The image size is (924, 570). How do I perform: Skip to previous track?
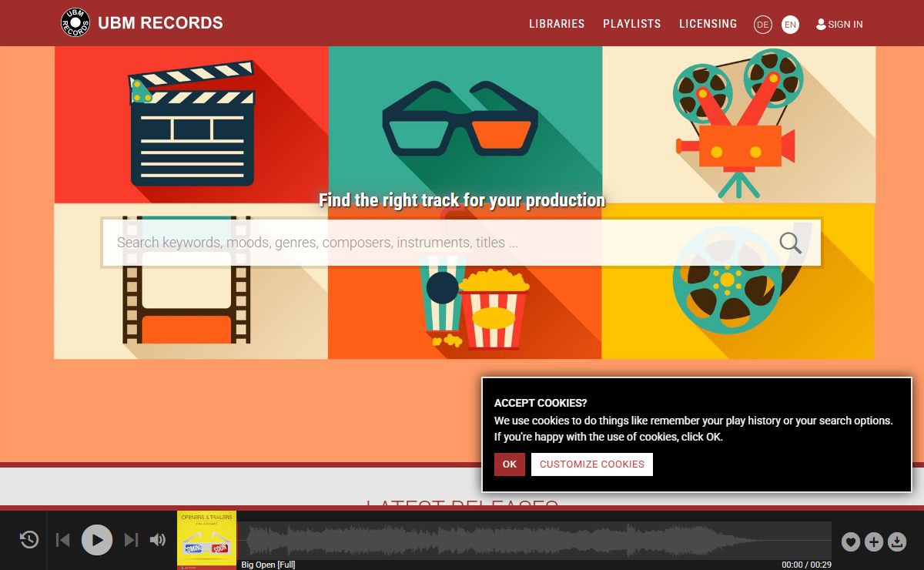click(x=63, y=540)
